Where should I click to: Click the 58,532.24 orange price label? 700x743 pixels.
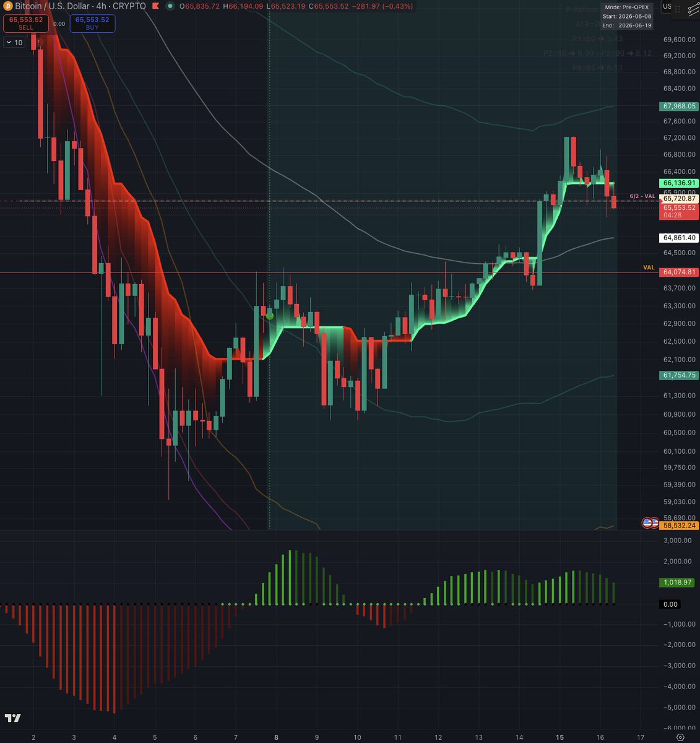click(x=679, y=525)
